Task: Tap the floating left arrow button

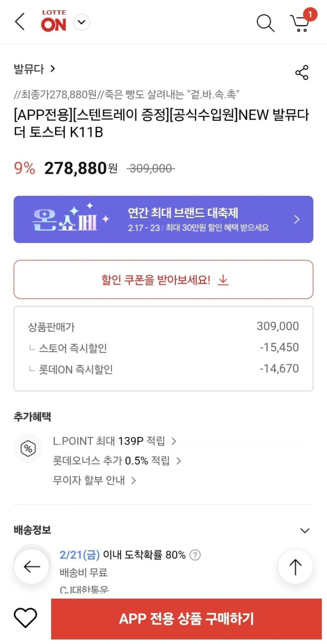Action: (x=32, y=566)
